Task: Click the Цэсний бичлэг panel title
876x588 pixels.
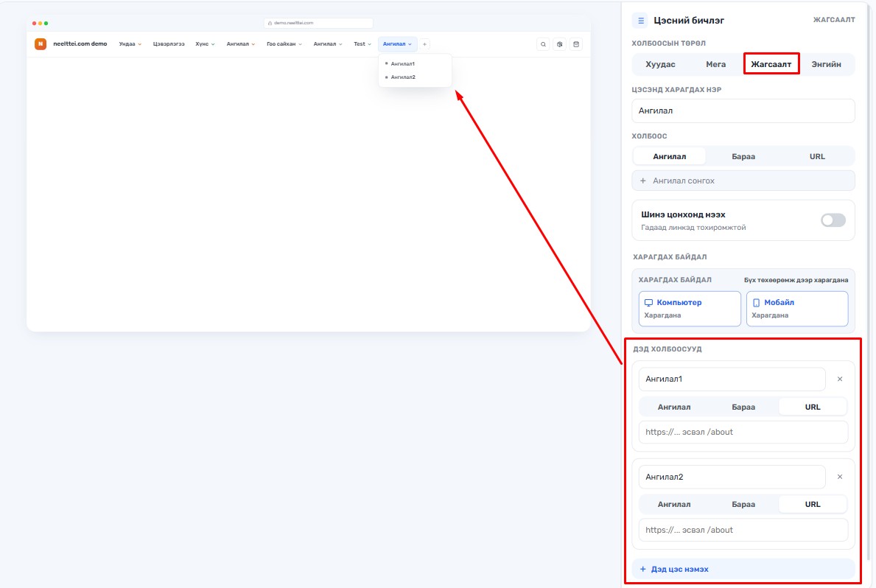Action: (689, 20)
